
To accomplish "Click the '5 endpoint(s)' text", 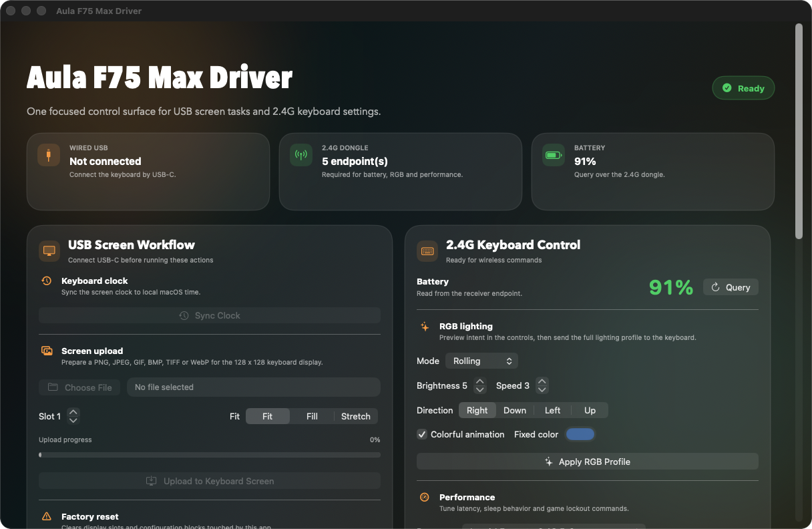I will coord(355,161).
